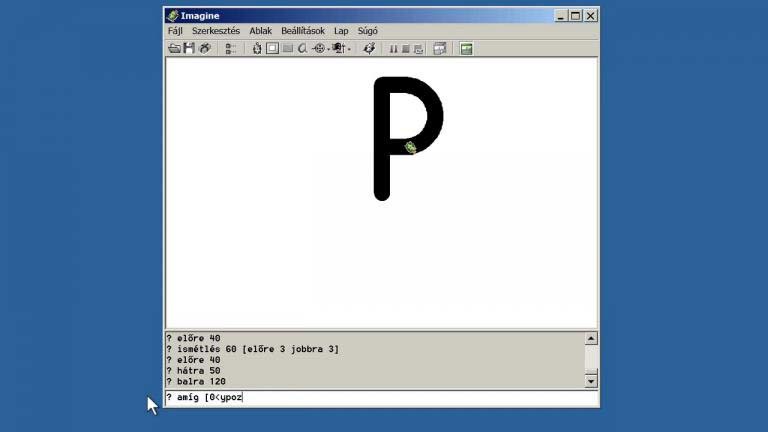Open the Súgó help menu

coord(368,31)
